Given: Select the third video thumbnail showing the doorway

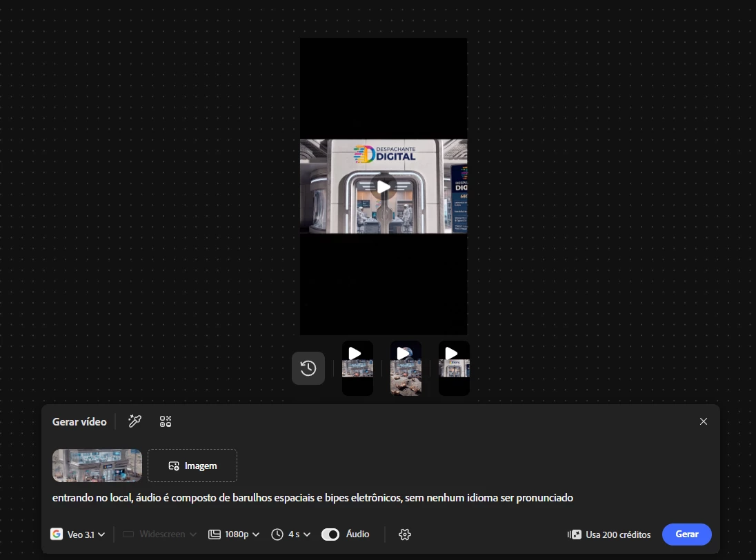Looking at the screenshot, I should [x=454, y=368].
